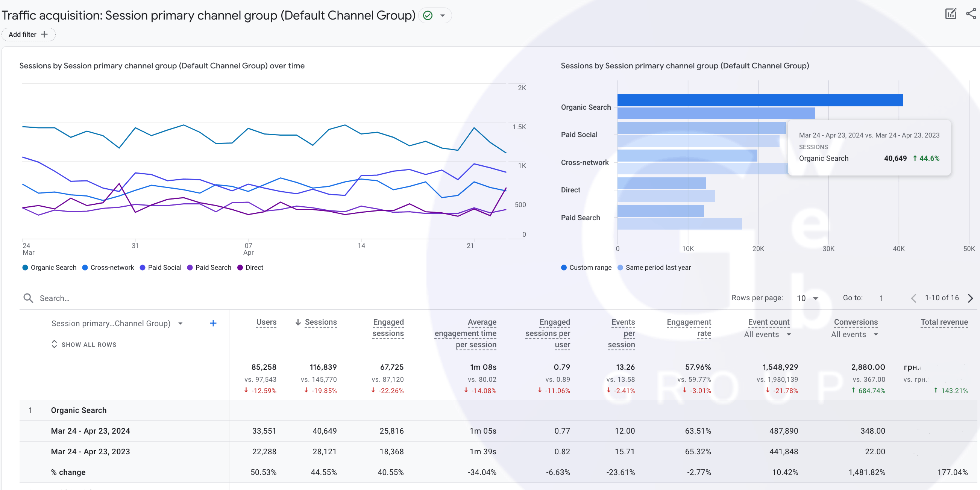The image size is (980, 490).
Task: Go to next page of rows
Action: pyautogui.click(x=970, y=298)
